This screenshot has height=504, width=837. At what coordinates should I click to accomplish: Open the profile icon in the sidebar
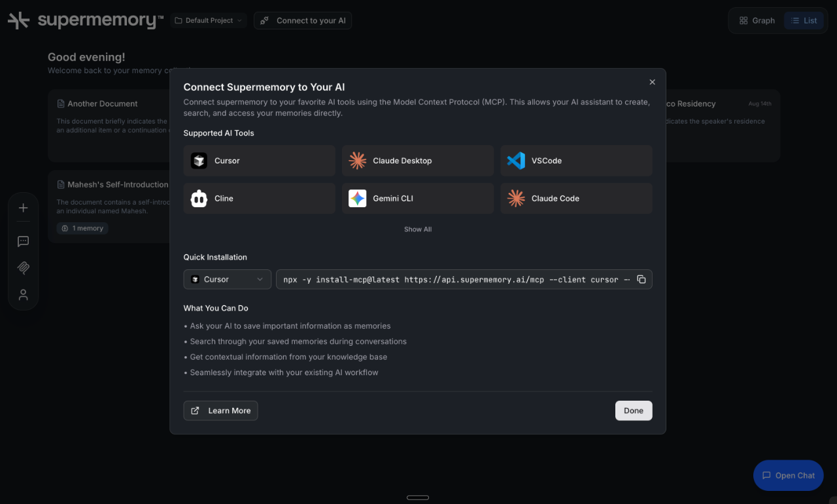[23, 294]
